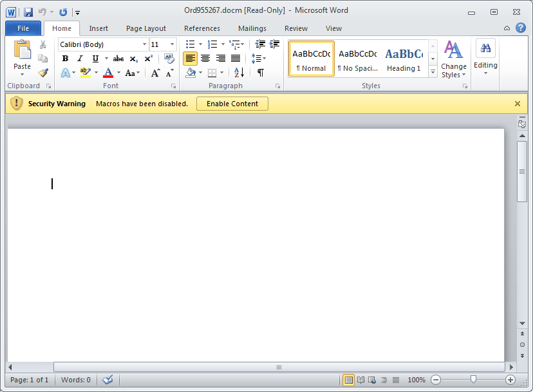This screenshot has width=533, height=392.
Task: Open the Borders dropdown arrow
Action: 222,73
